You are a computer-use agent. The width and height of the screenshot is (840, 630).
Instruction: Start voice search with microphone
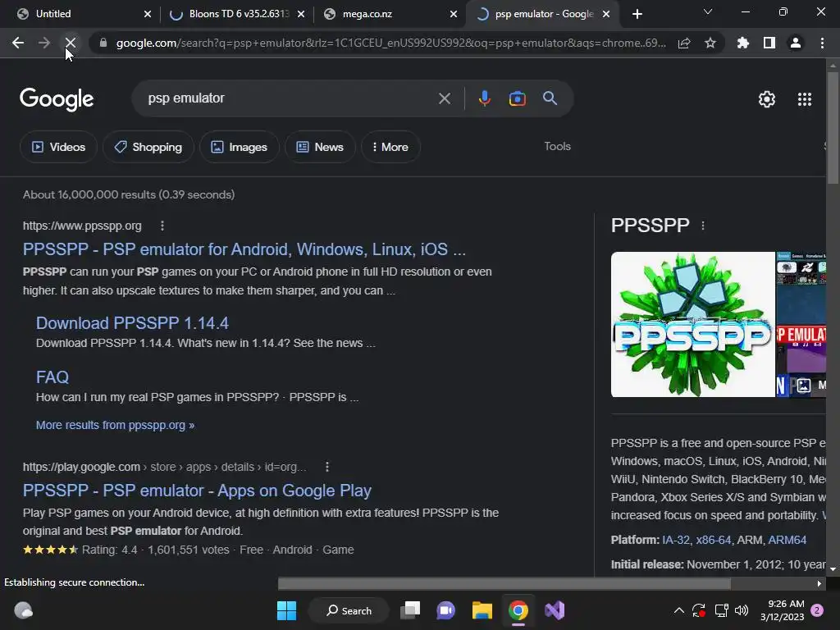pos(484,98)
